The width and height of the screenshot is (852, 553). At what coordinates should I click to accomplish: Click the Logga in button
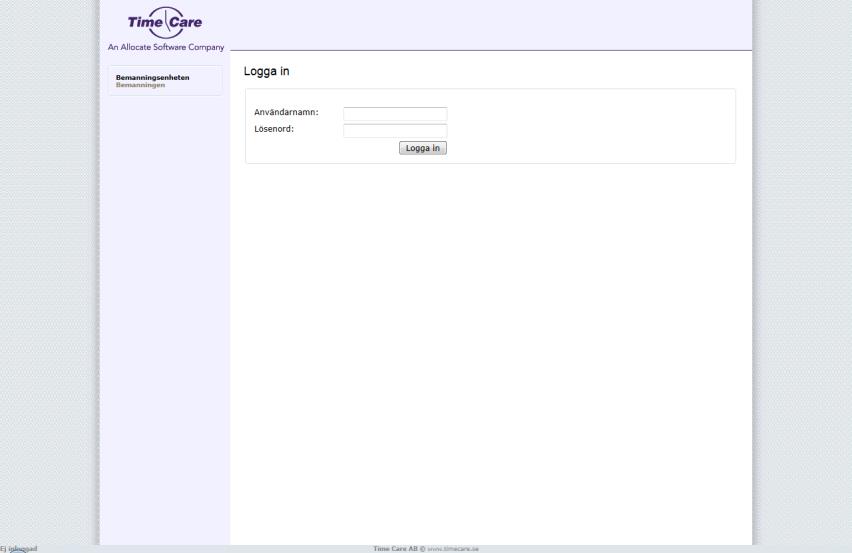(x=423, y=148)
